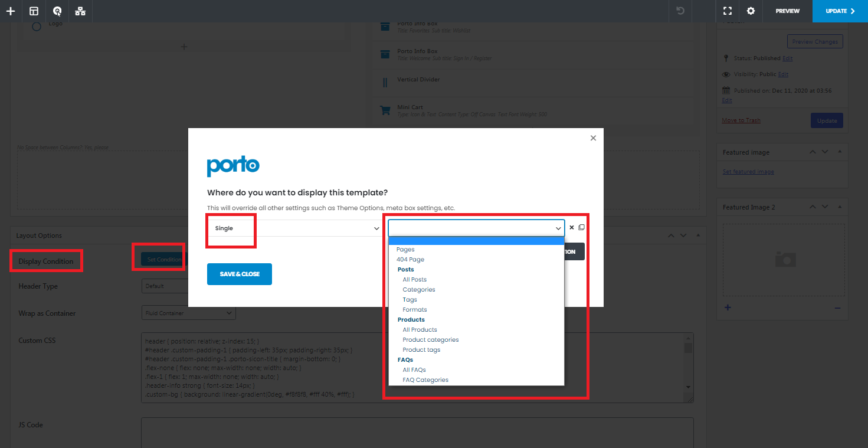Toggle the full screen mode icon
The image size is (868, 448).
pyautogui.click(x=728, y=11)
